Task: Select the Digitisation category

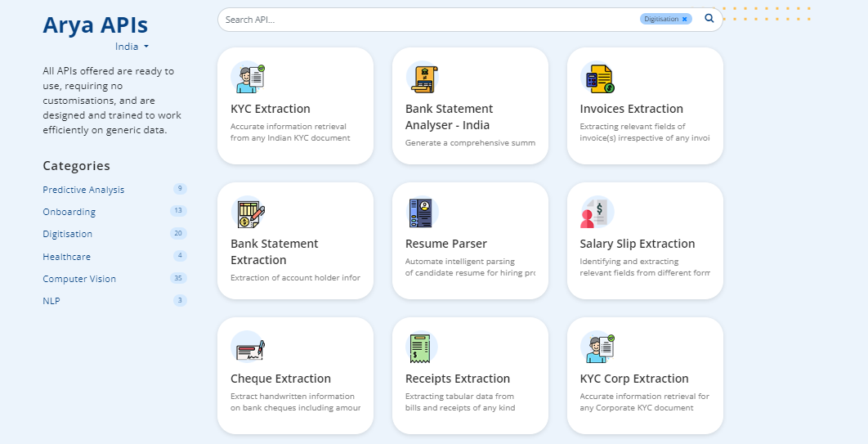Action: 68,234
